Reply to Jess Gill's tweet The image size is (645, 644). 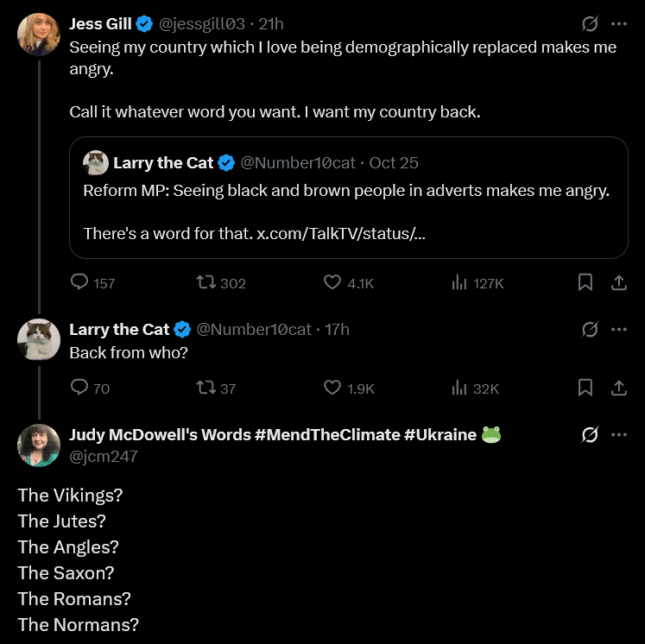coord(79,282)
